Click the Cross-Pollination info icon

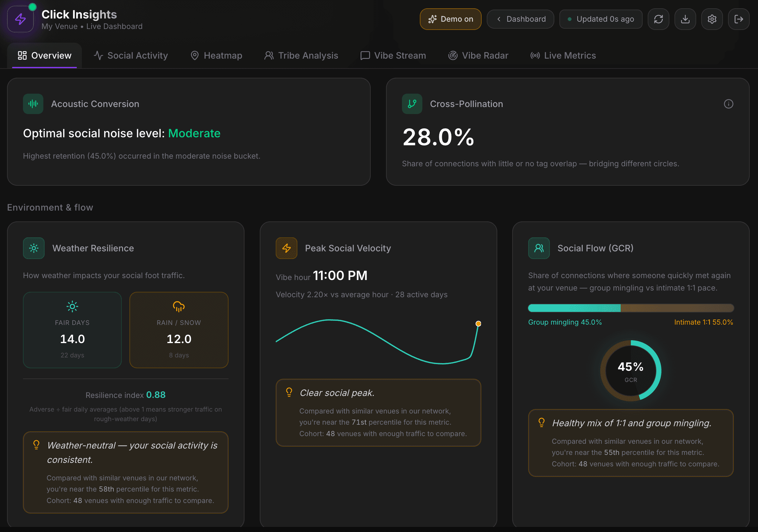tap(728, 104)
